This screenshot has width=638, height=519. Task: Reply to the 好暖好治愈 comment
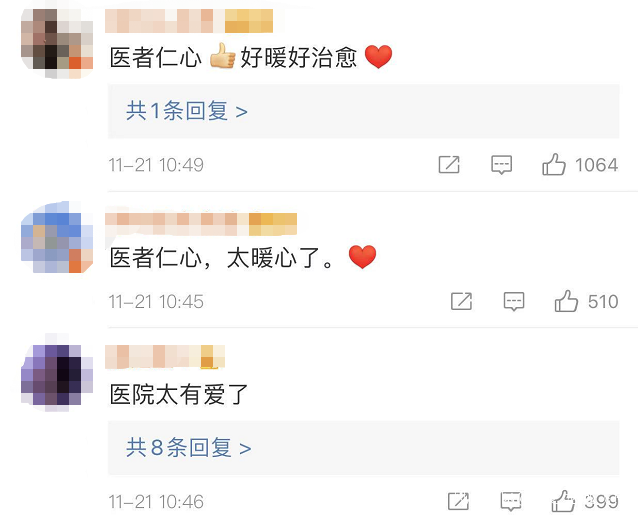pyautogui.click(x=501, y=165)
